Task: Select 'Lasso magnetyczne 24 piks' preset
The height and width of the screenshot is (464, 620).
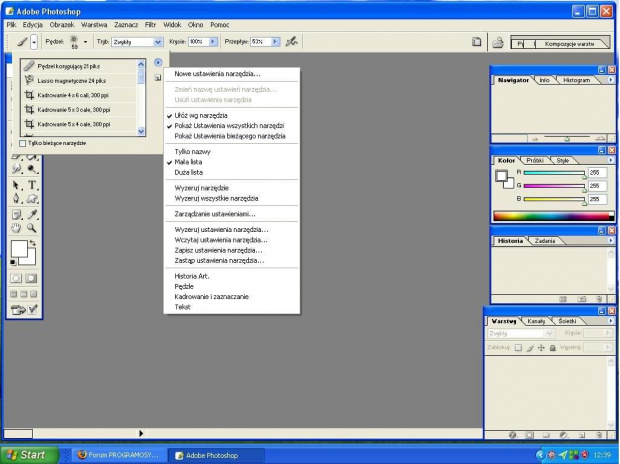Action: (x=79, y=81)
